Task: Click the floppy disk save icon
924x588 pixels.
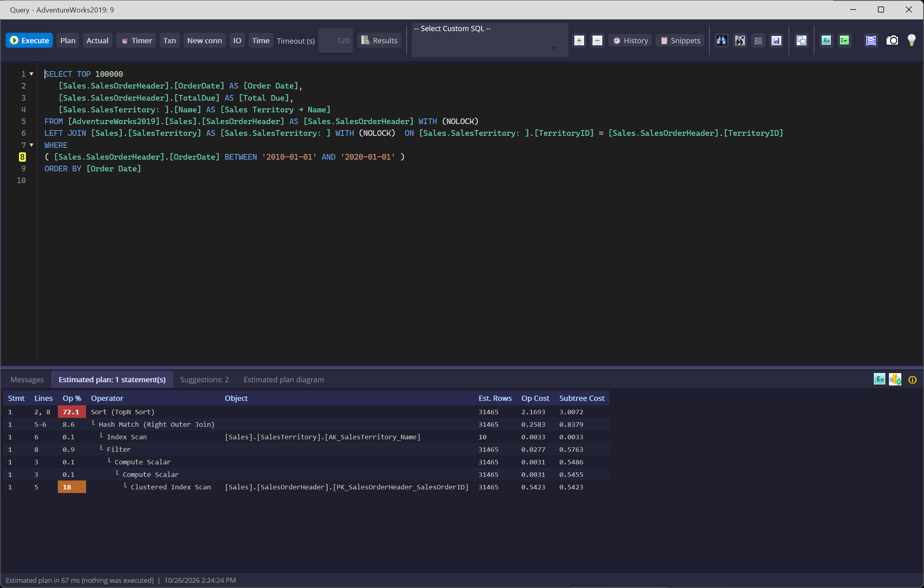Action: pos(776,40)
